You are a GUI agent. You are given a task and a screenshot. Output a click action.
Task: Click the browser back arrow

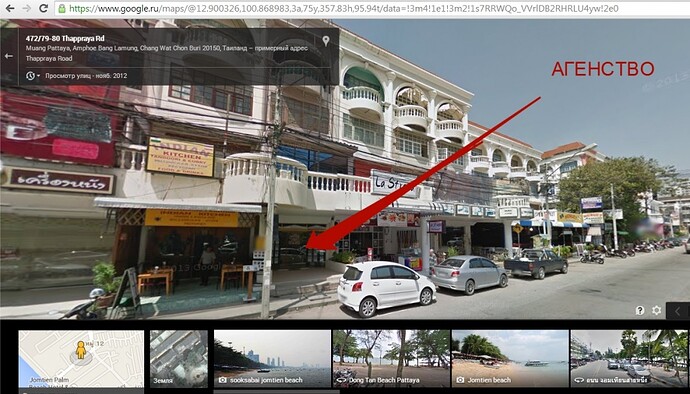9,8
